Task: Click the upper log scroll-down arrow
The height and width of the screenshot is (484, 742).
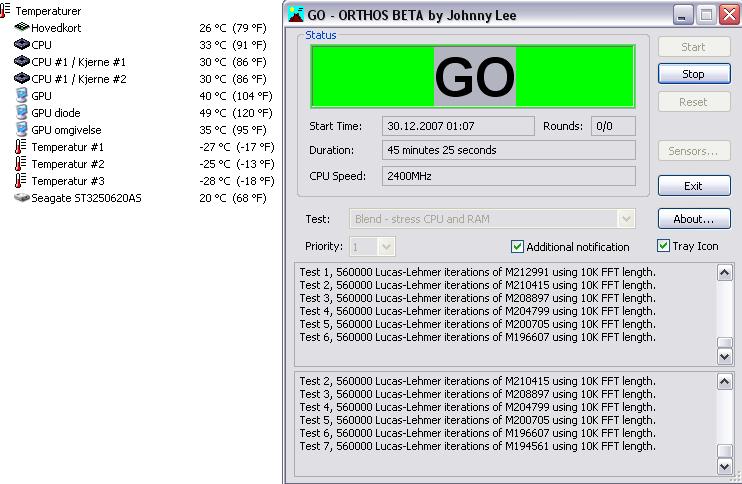Action: coord(724,356)
